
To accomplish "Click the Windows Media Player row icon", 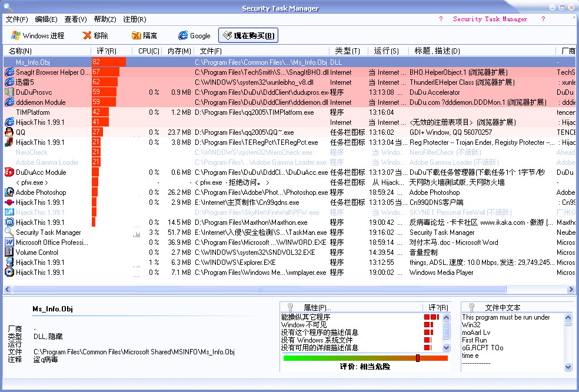I will (x=9, y=272).
